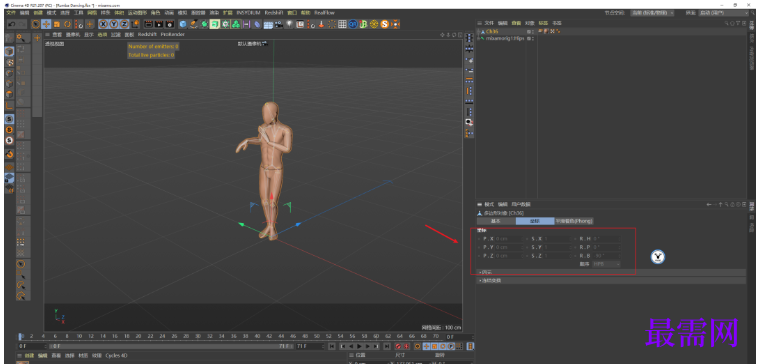This screenshot has width=757, height=364.
Task: Add a Cube primitive object
Action: tap(182, 24)
